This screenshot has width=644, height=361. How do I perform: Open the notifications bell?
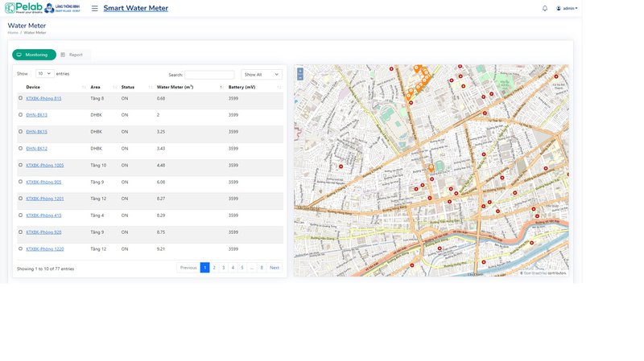point(545,8)
